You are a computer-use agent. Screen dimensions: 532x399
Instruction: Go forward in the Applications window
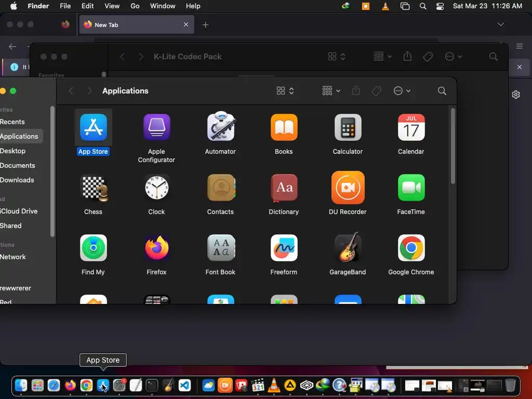pos(89,90)
